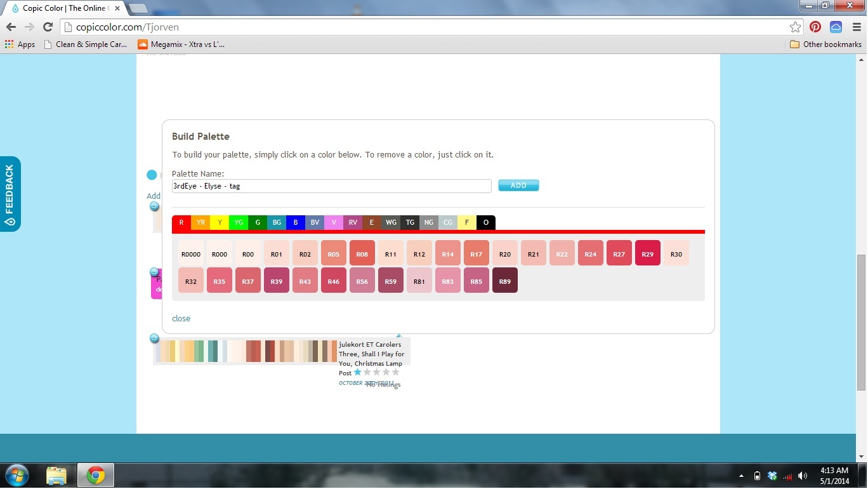The width and height of the screenshot is (868, 489).
Task: Open File Explorer from the taskbar
Action: 56,475
